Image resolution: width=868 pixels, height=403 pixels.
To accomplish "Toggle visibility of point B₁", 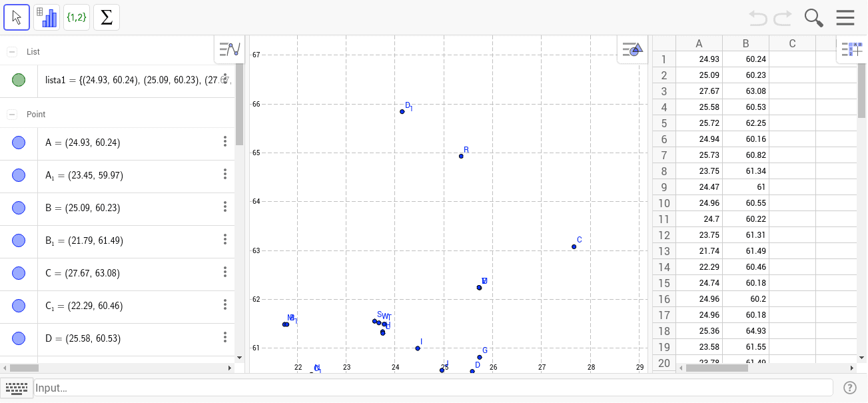I will (19, 240).
